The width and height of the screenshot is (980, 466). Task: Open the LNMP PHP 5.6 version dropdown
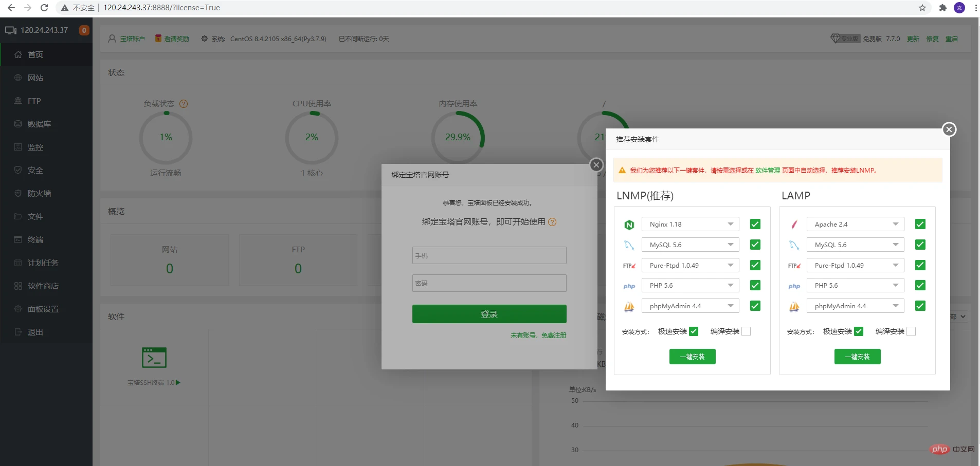click(691, 285)
